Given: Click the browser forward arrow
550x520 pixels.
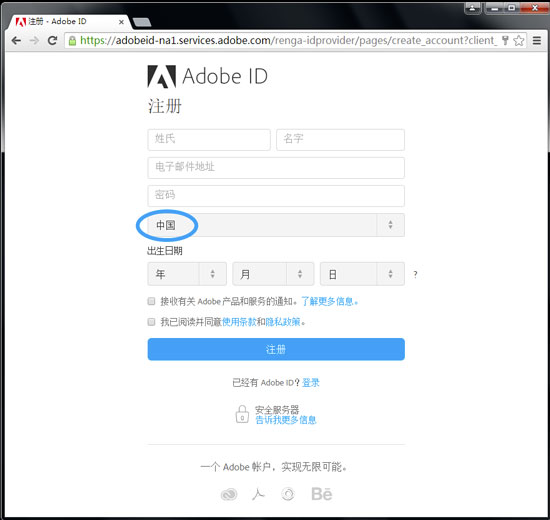Looking at the screenshot, I should point(34,41).
